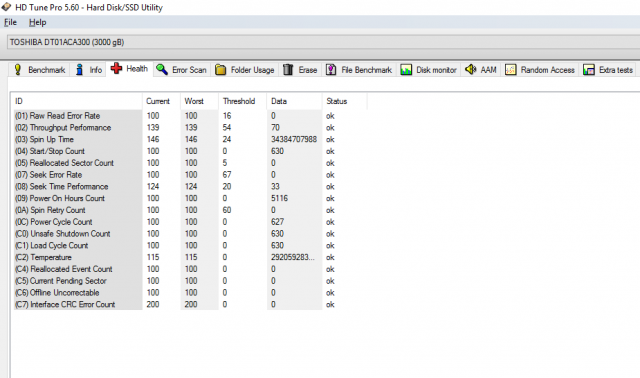The width and height of the screenshot is (640, 378).
Task: Click the red cross Health icon
Action: tap(116, 68)
